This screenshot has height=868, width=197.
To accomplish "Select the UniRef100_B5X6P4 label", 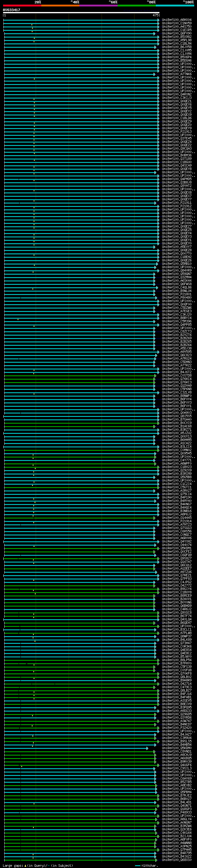I will (x=177, y=57).
